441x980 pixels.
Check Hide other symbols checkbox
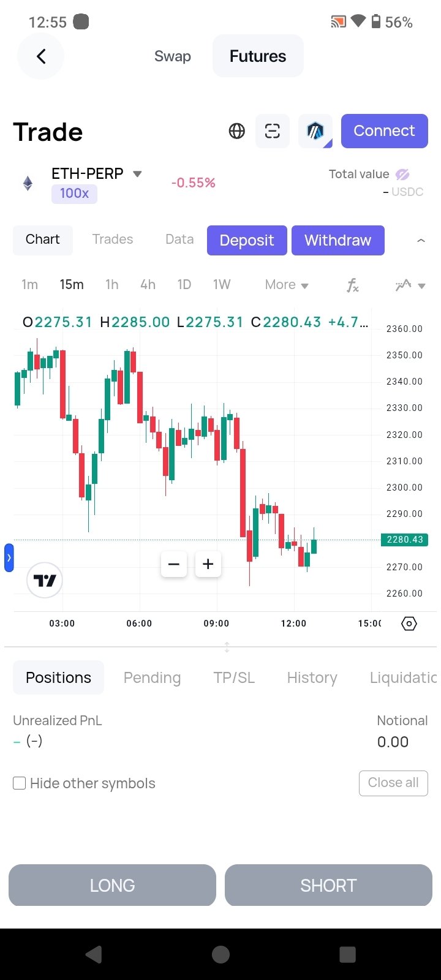tap(20, 783)
